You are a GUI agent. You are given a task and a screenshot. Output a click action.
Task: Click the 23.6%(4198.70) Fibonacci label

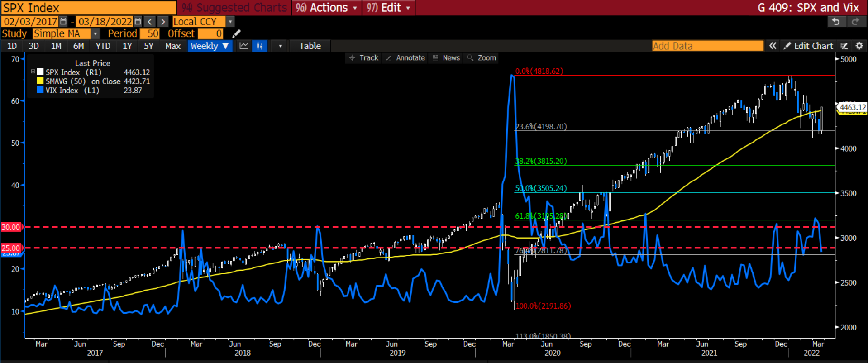[541, 126]
